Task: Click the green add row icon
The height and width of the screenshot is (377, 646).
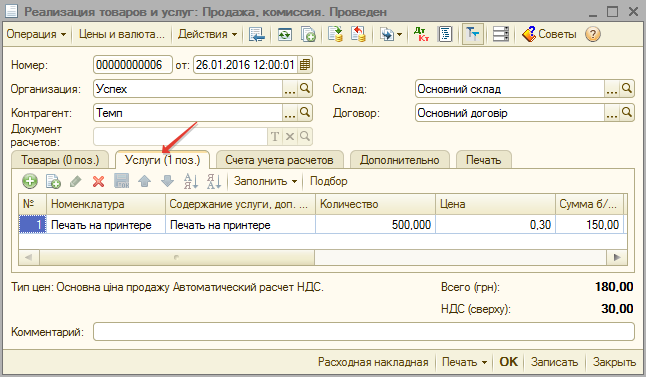Action: (30, 181)
